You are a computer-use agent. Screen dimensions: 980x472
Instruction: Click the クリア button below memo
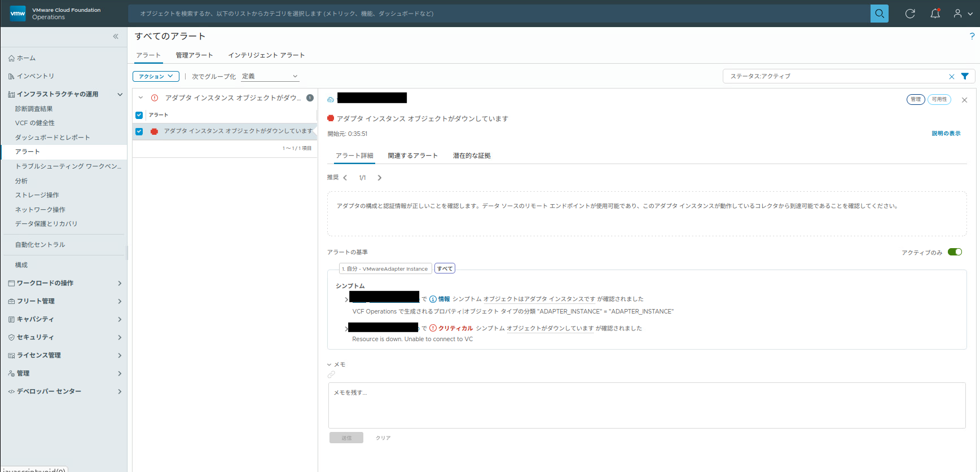click(383, 438)
